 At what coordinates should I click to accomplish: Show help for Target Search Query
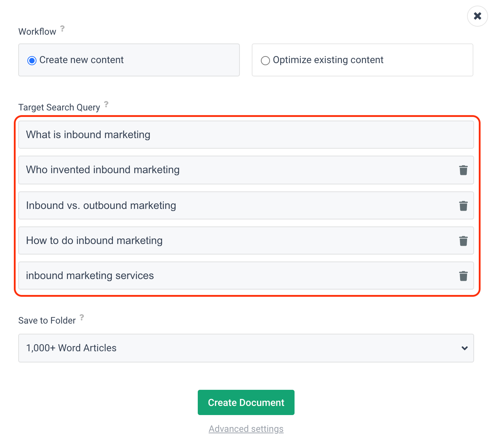[x=106, y=104]
